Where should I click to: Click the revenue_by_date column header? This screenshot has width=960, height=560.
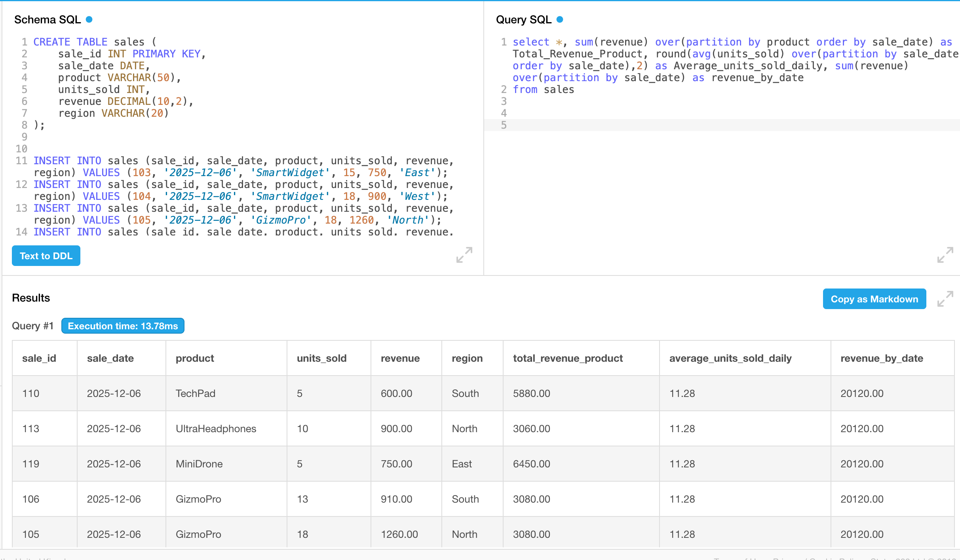point(882,358)
